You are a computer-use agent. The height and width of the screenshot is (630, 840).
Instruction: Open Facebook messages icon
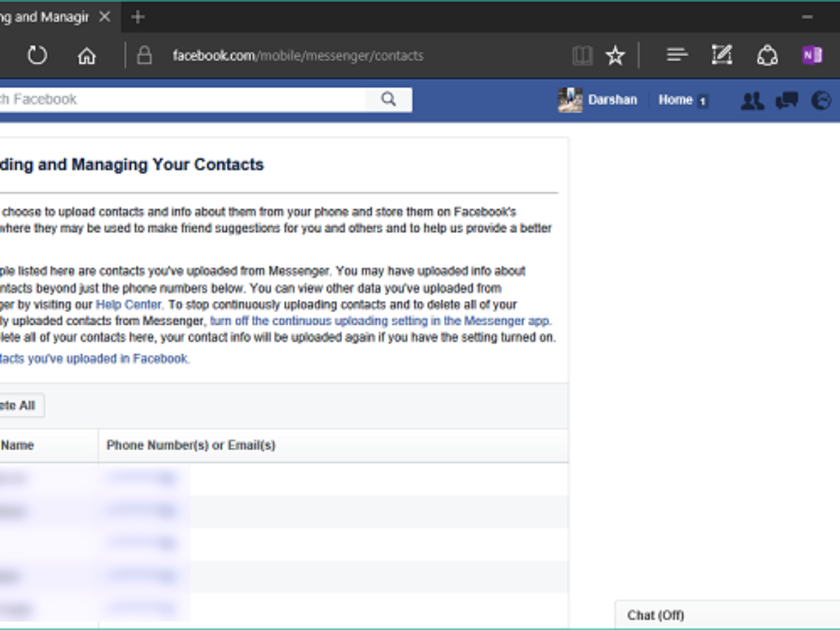pos(787,101)
